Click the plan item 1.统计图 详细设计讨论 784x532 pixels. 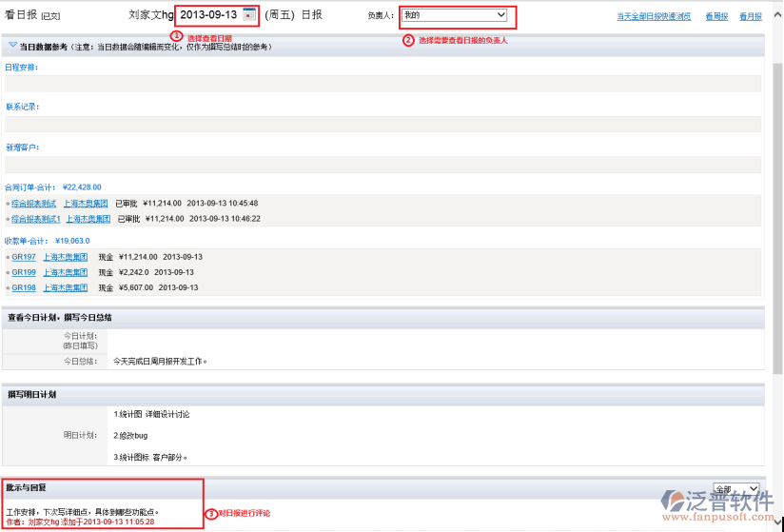(x=151, y=415)
